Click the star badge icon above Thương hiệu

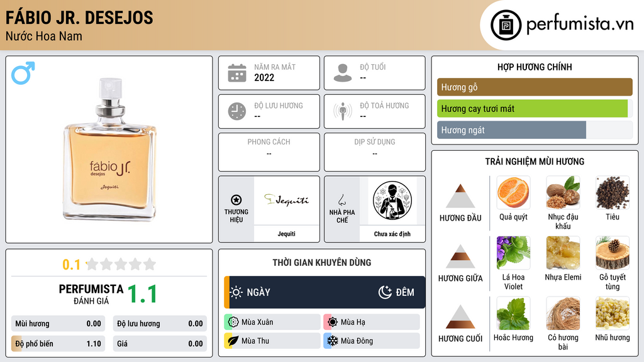[x=236, y=200]
